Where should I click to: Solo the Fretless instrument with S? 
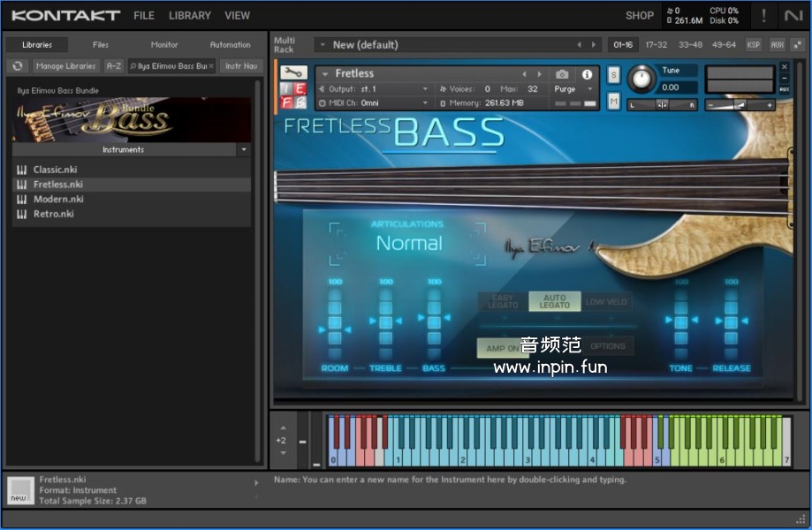(x=614, y=75)
